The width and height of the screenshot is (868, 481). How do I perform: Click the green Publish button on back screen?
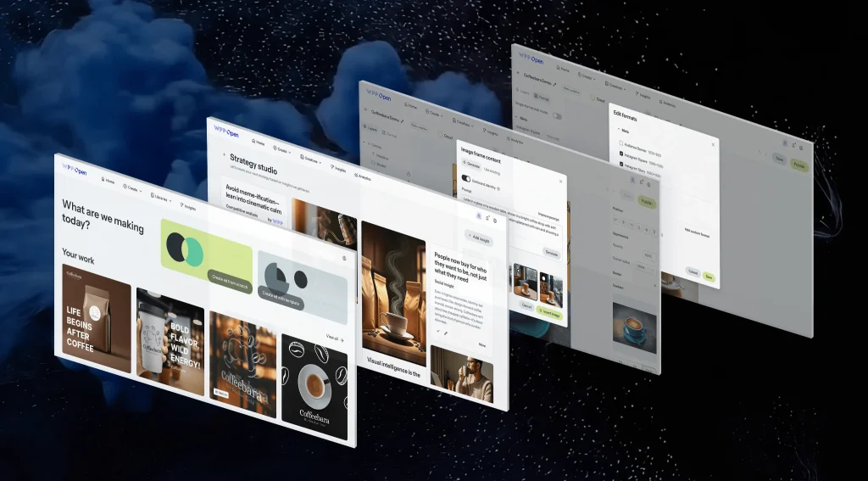(x=798, y=165)
